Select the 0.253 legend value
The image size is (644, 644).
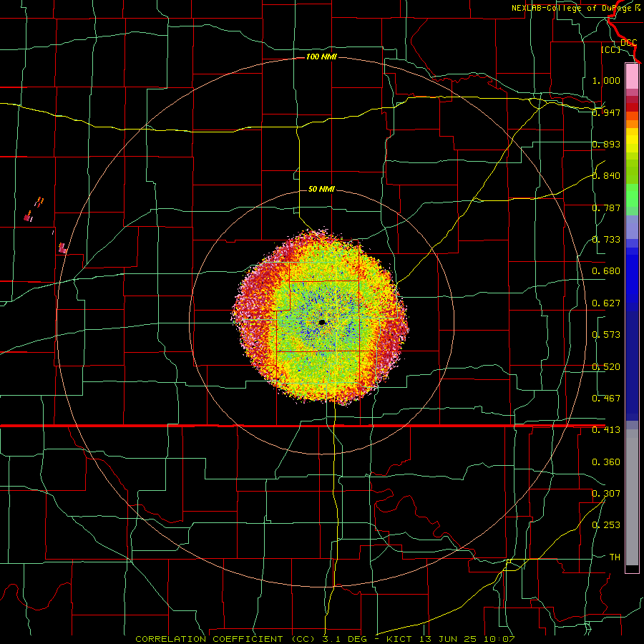click(606, 525)
